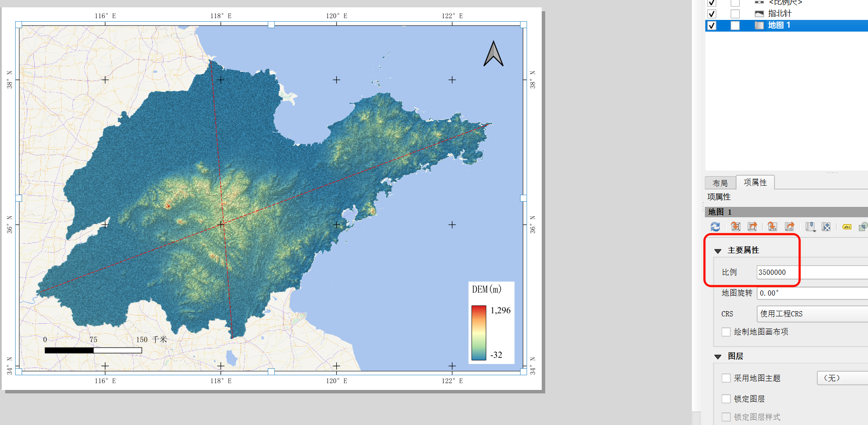
Task: Toggle visibility of 地图 1 item
Action: point(712,25)
